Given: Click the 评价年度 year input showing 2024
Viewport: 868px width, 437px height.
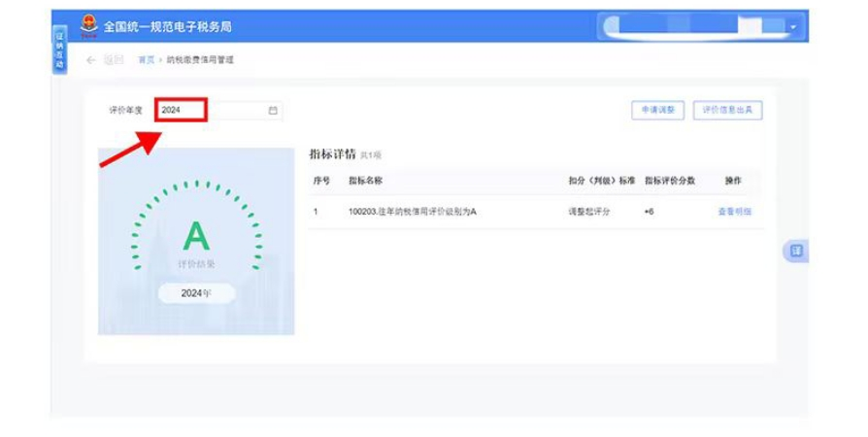Looking at the screenshot, I should pos(181,111).
